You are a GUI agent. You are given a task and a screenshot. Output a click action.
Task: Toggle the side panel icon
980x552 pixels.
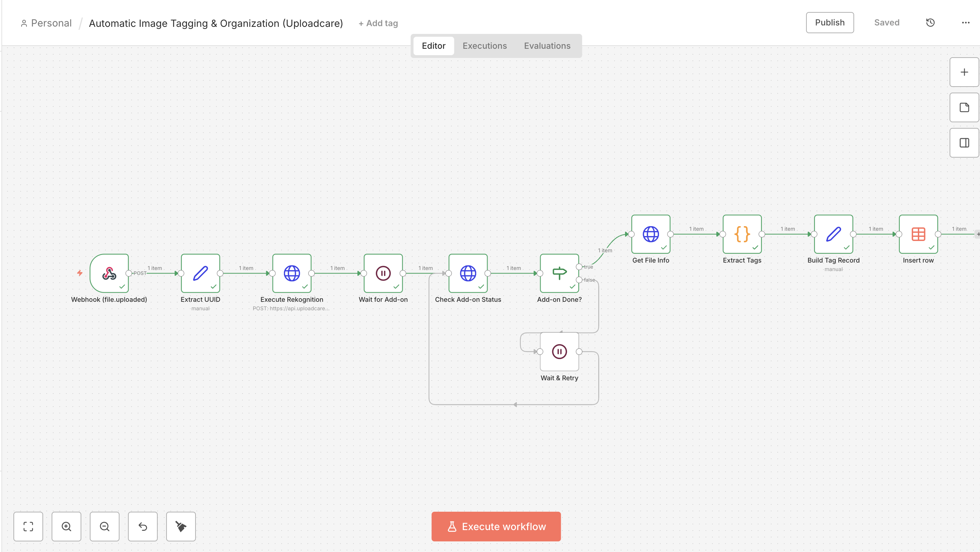coord(964,143)
